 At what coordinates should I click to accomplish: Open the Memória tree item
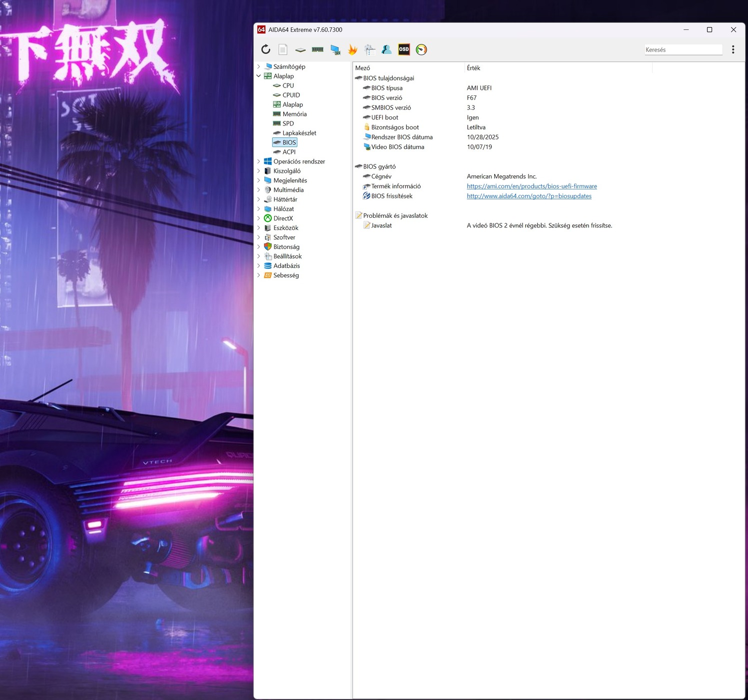click(295, 114)
